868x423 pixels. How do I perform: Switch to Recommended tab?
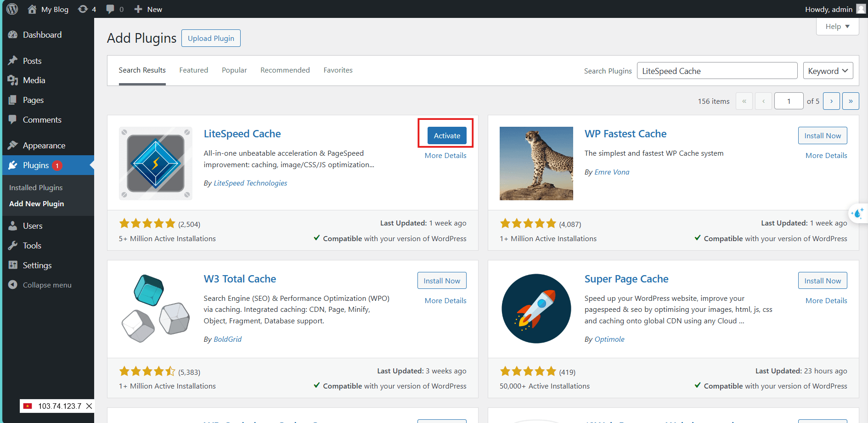(x=285, y=70)
